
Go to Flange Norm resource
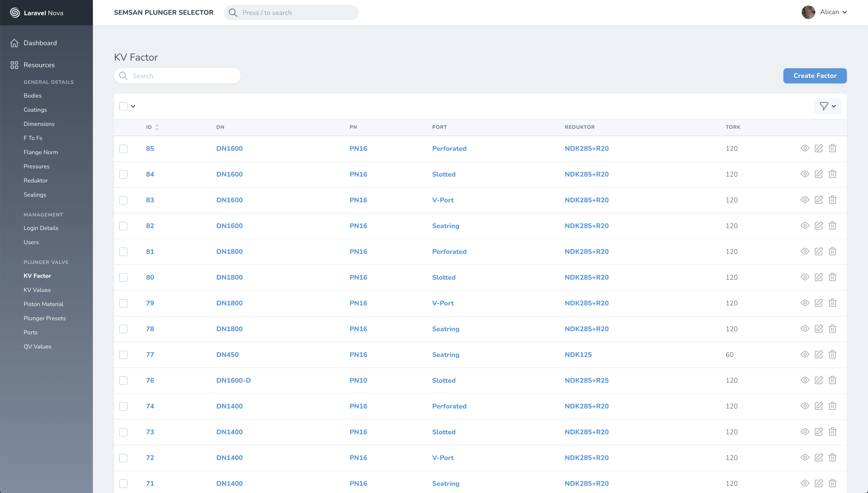click(41, 152)
